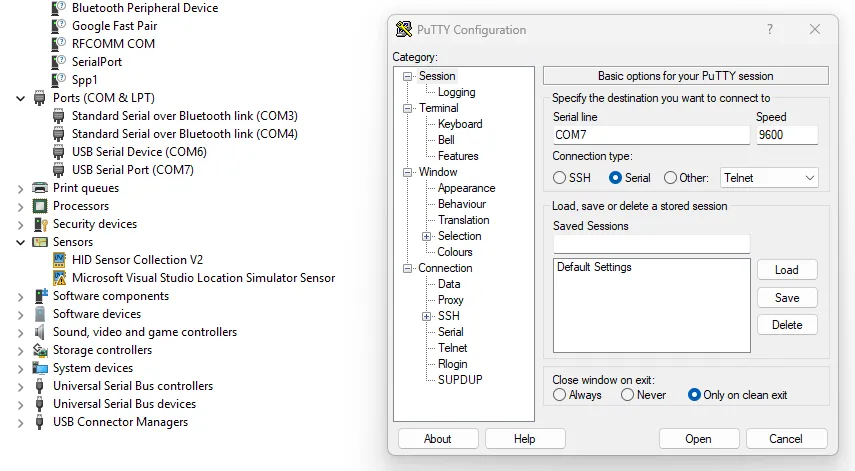Viewport: 855px width, 471px height.
Task: Click the Software devices icon
Action: (40, 314)
